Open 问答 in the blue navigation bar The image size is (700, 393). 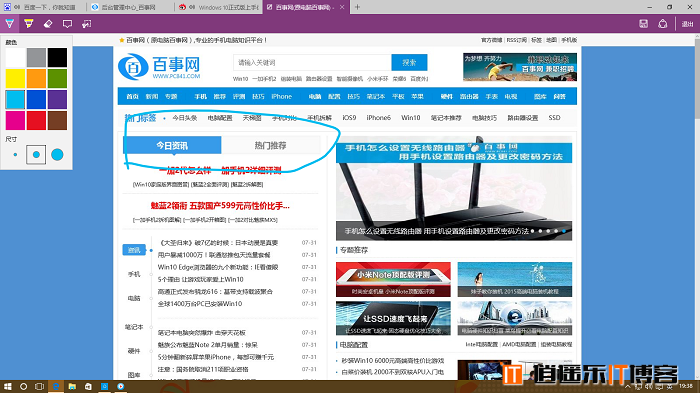tap(559, 96)
